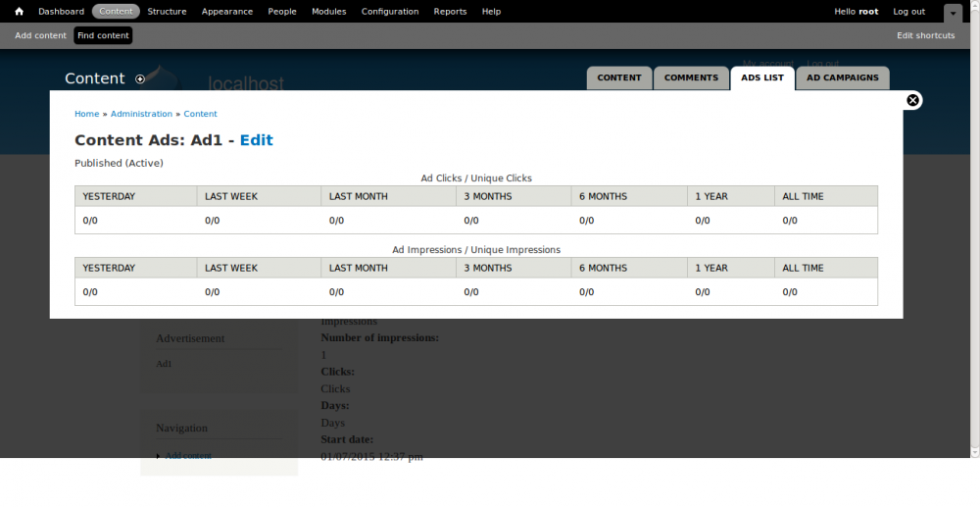Image resolution: width=980 pixels, height=507 pixels.
Task: Select the Content tab
Action: tap(619, 77)
